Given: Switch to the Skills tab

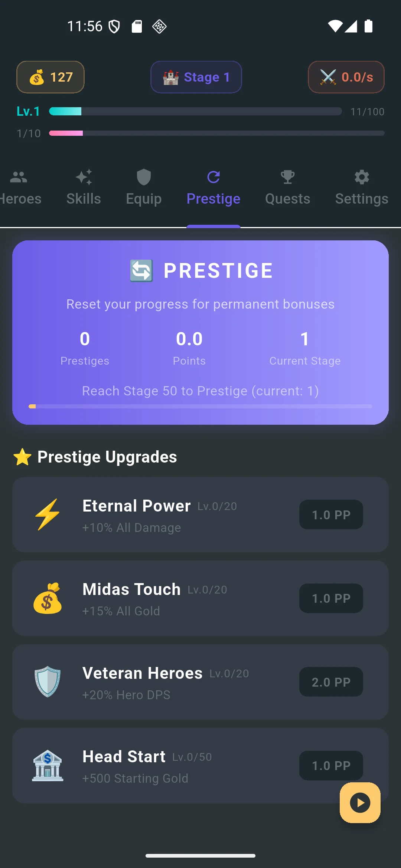Looking at the screenshot, I should tap(84, 188).
